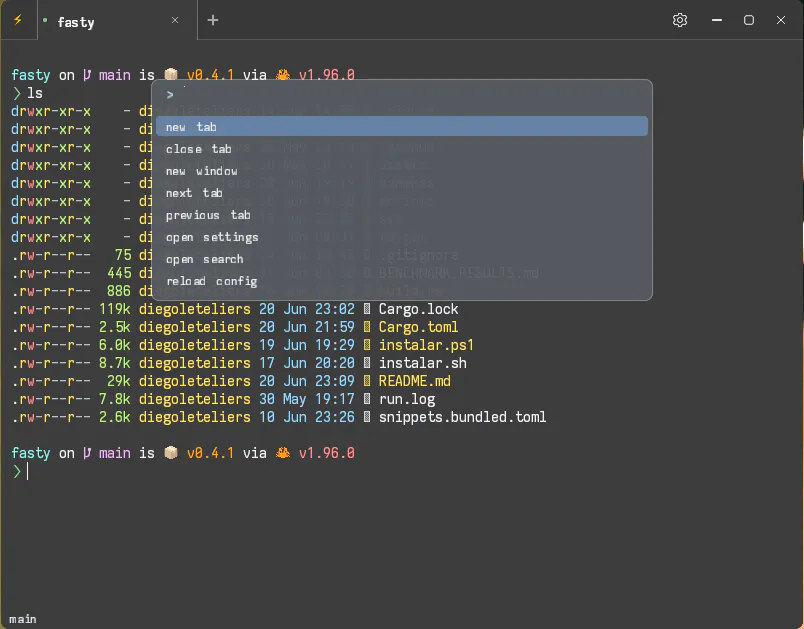
Task: Choose 'new window' in command palette
Action: click(x=401, y=171)
